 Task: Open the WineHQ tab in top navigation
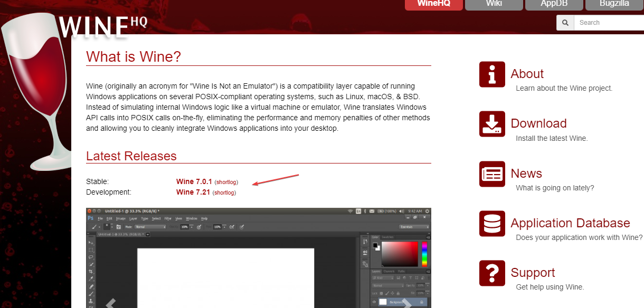click(x=434, y=4)
